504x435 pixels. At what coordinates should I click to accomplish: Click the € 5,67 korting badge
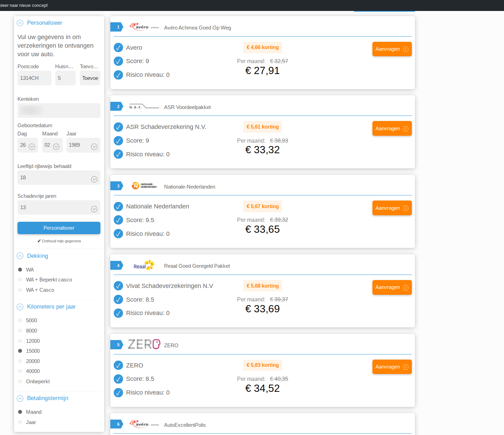tap(262, 206)
